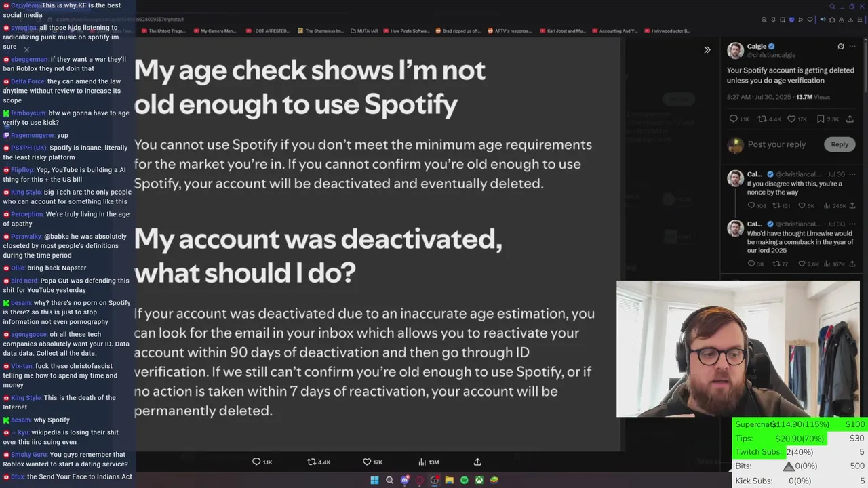Open Discord from taskbar
This screenshot has width=868, height=488.
(x=405, y=480)
